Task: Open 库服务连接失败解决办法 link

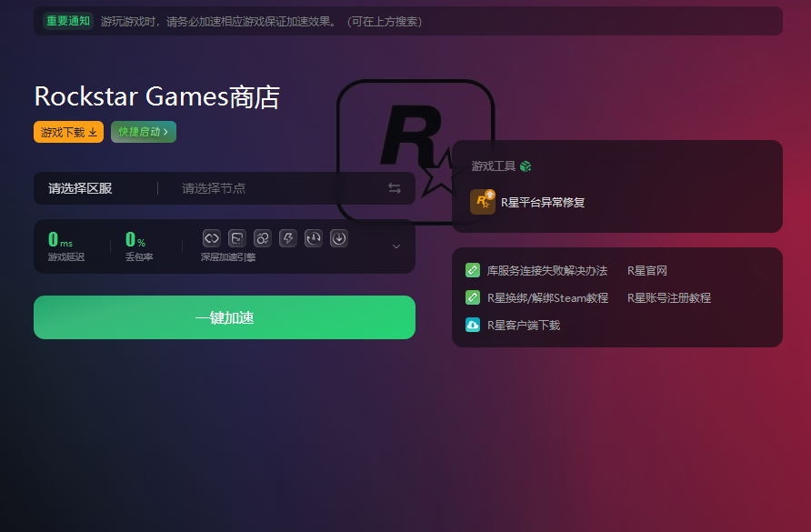Action: tap(546, 271)
